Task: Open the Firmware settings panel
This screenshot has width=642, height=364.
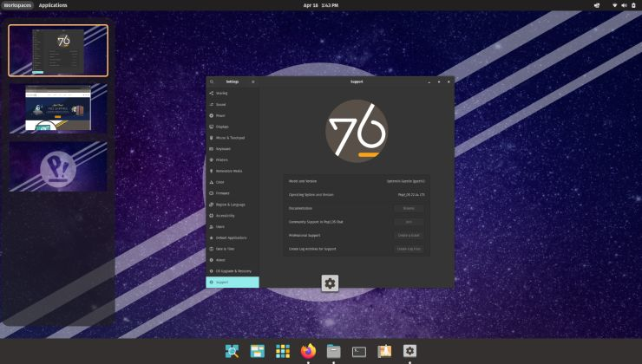Action: pos(233,192)
